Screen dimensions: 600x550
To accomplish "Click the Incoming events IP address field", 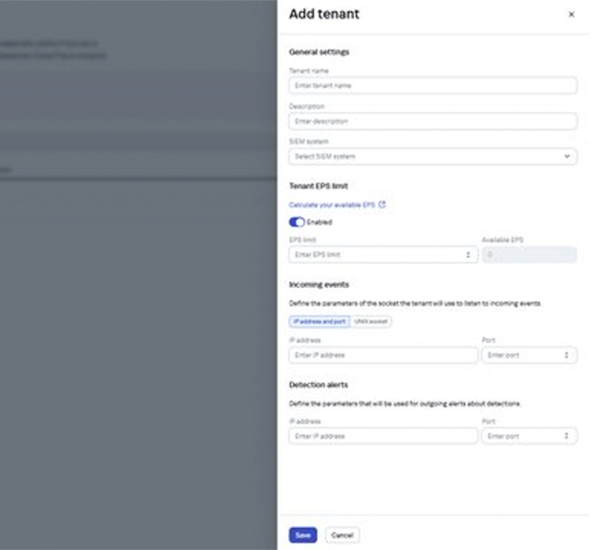I will point(383,355).
